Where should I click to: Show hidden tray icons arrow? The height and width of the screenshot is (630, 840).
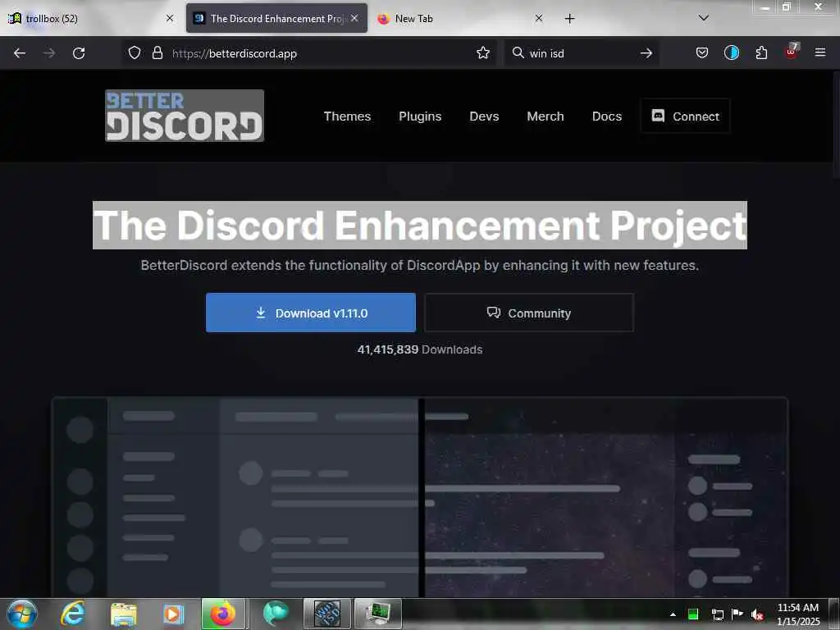pos(673,614)
